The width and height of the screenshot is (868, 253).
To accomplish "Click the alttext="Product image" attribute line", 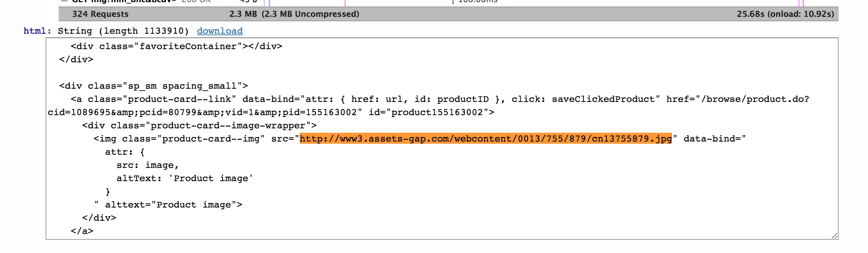I will click(173, 205).
